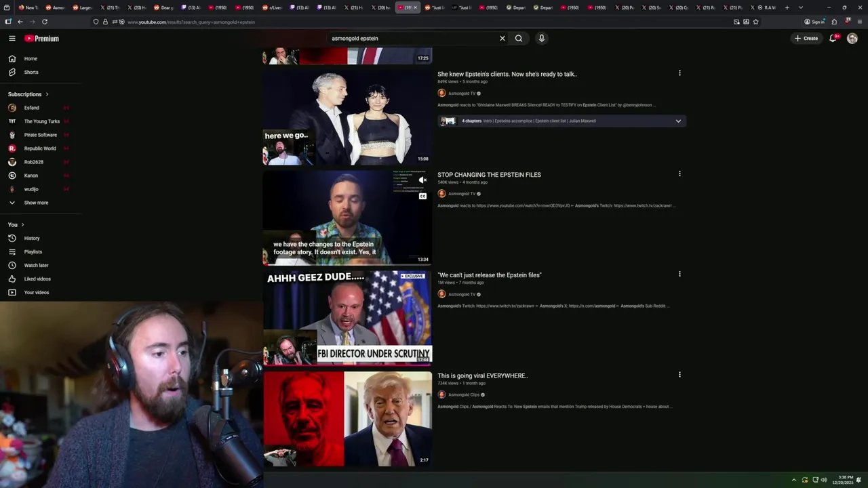Go back with the browser back arrow

20,22
